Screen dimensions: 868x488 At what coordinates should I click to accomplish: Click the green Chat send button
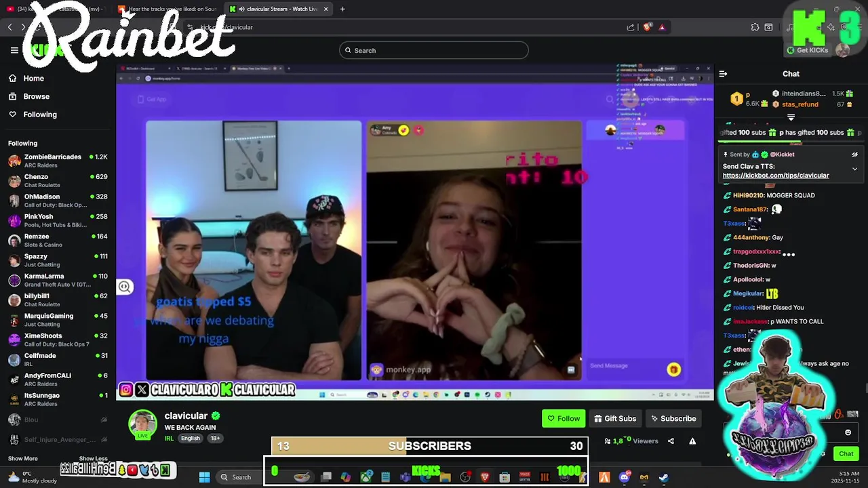pyautogui.click(x=846, y=454)
